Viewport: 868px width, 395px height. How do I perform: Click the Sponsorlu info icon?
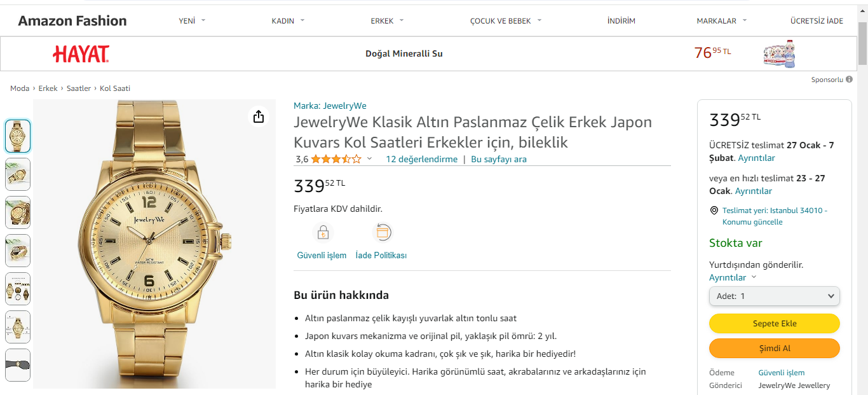(849, 80)
